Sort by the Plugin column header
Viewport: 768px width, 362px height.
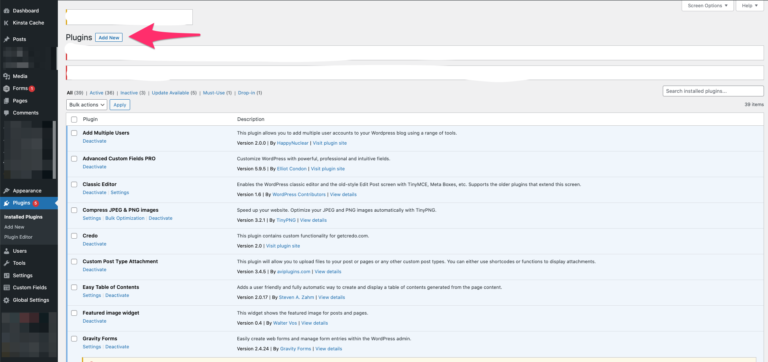click(90, 120)
